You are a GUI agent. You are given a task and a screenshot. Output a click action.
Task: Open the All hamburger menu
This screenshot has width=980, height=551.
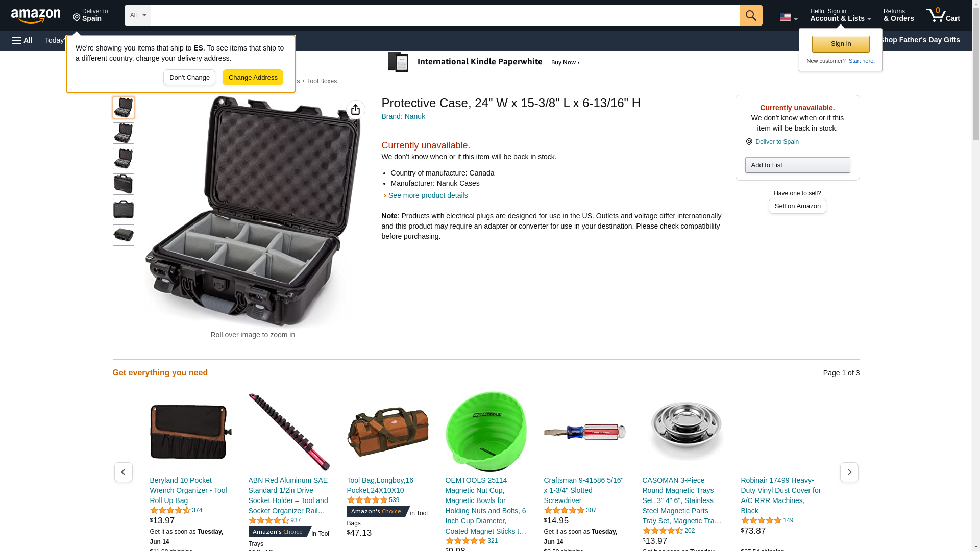click(x=22, y=40)
